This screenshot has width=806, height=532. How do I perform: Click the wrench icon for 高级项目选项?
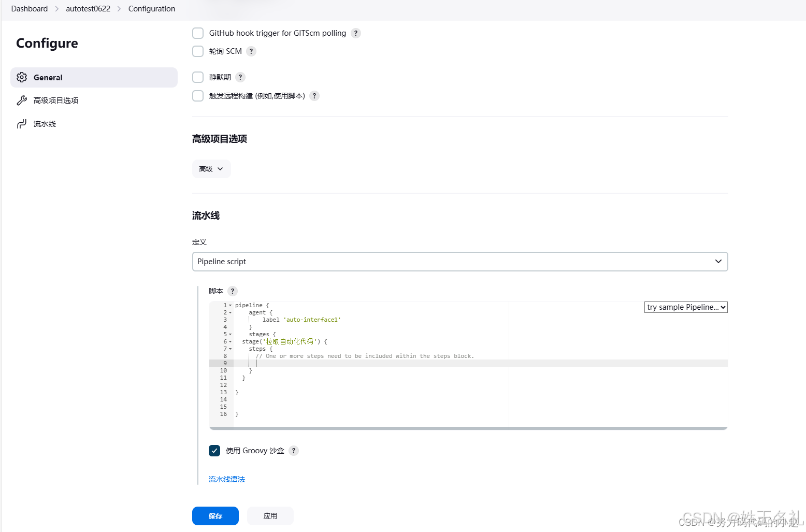tap(22, 100)
